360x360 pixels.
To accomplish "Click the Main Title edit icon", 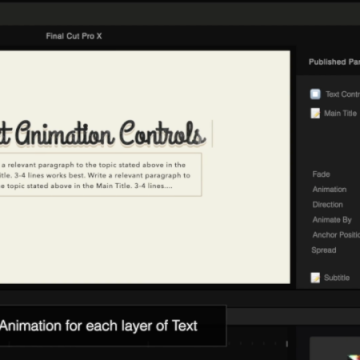I will (x=315, y=113).
